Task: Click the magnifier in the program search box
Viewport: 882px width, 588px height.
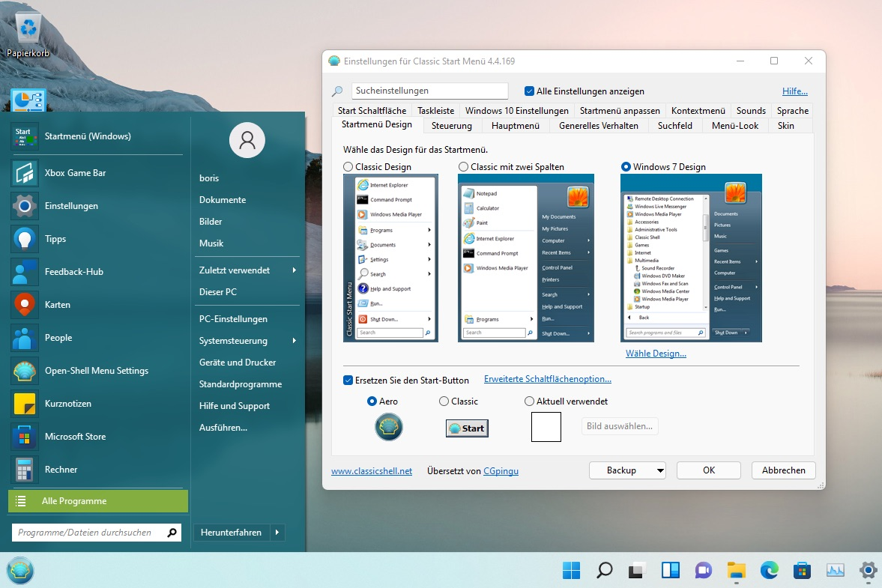Action: (172, 532)
